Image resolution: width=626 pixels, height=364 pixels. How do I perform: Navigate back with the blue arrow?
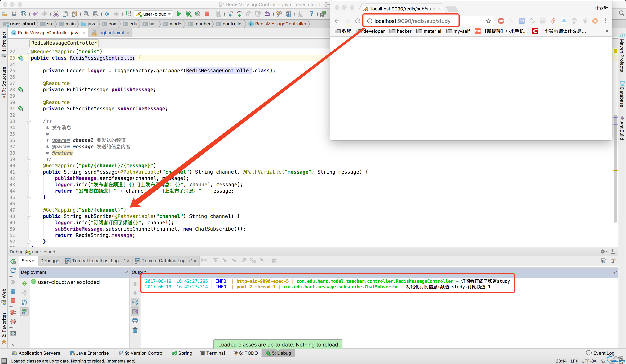tap(107, 14)
